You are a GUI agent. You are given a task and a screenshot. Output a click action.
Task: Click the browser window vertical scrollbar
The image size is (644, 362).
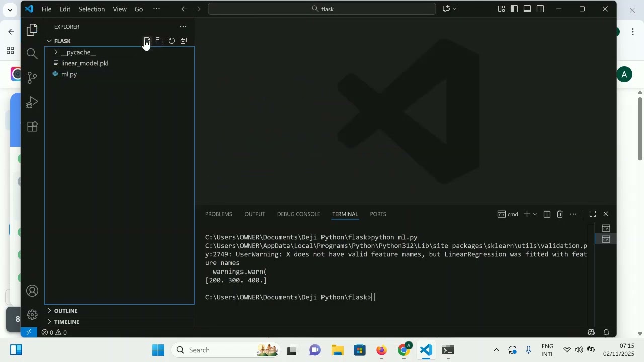click(640, 129)
